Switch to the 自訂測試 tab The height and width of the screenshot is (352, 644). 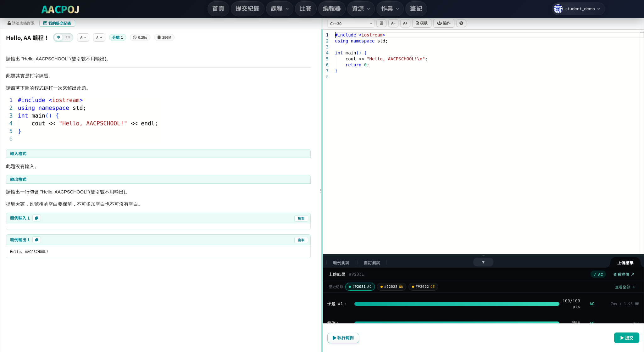tap(372, 263)
